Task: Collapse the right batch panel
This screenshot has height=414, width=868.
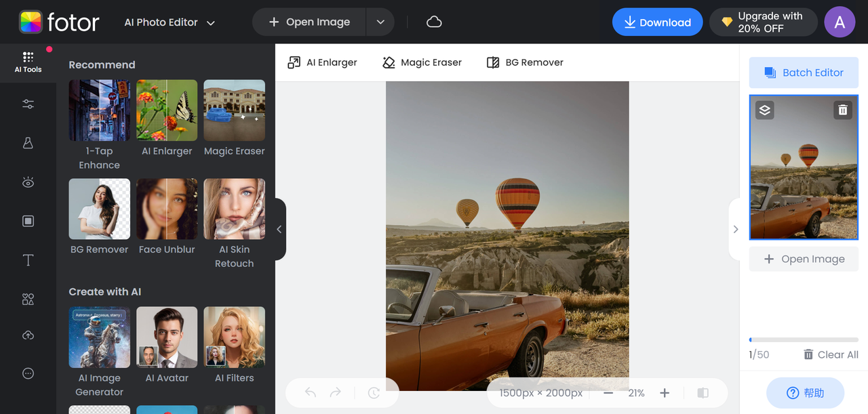Action: pos(735,229)
